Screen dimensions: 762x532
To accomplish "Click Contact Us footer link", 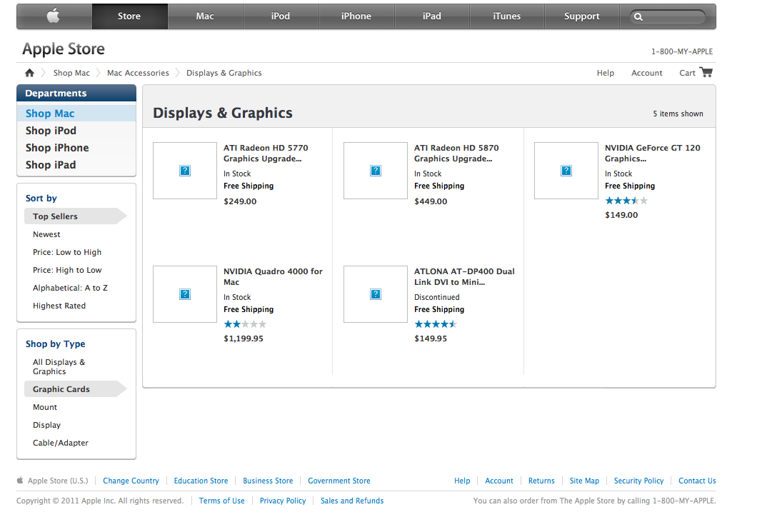I will click(x=697, y=481).
